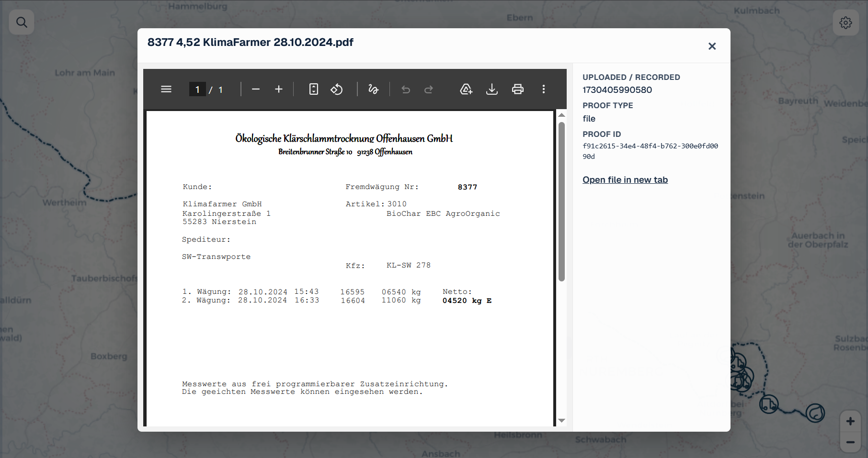Zoom out of the PDF document

tap(255, 89)
